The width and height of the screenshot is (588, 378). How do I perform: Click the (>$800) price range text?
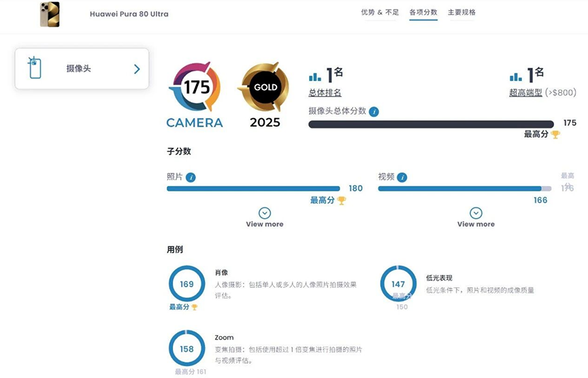click(561, 93)
